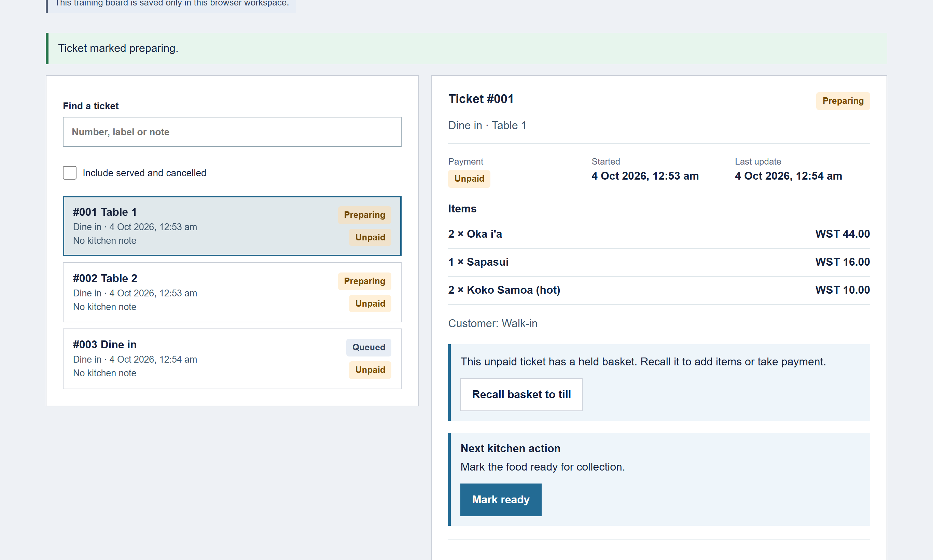Image resolution: width=933 pixels, height=560 pixels.
Task: Click the Unpaid badge under Payment
Action: click(469, 179)
